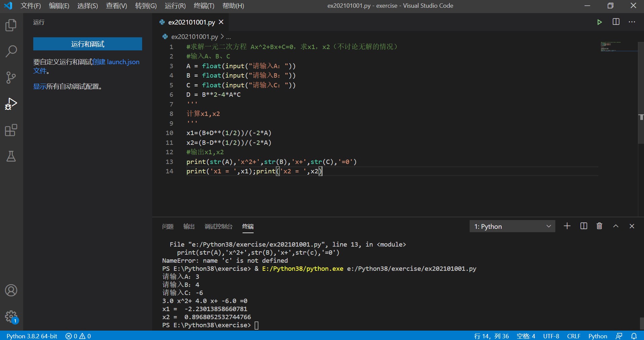Click the 运行和调试 button

[88, 44]
